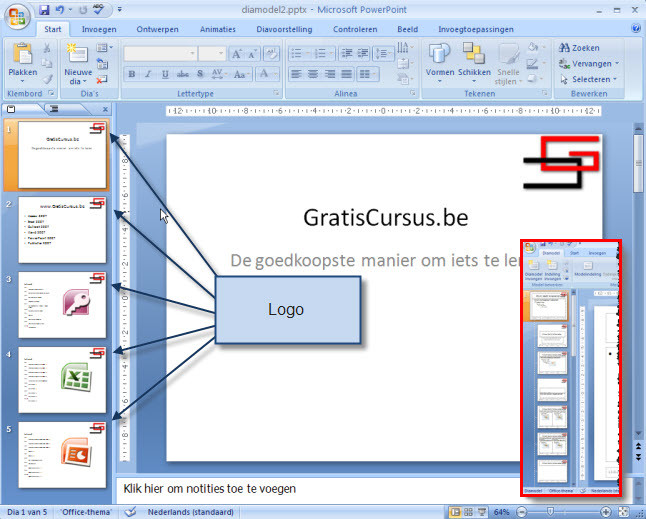Increase the list indent level
The image size is (646, 519).
[x=363, y=53]
